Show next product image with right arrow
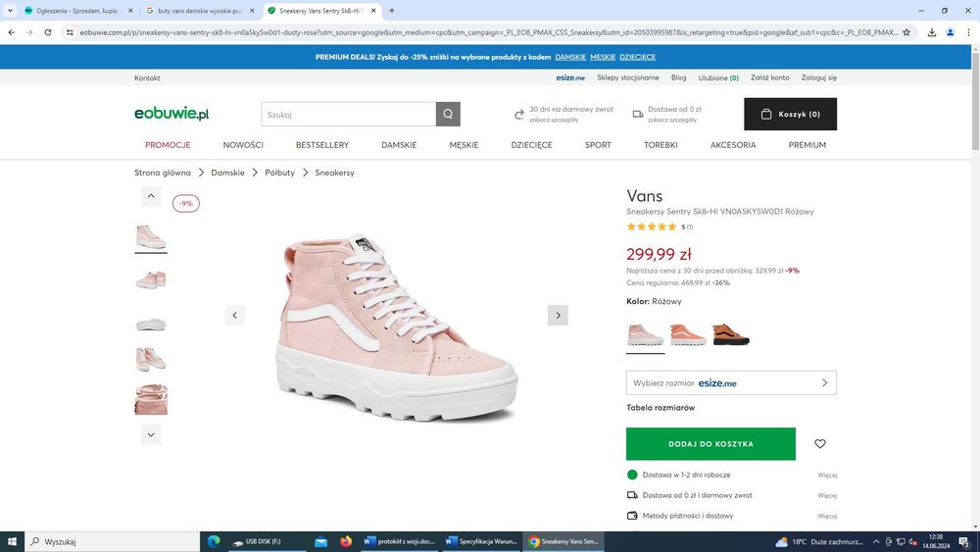The height and width of the screenshot is (552, 980). [x=559, y=315]
